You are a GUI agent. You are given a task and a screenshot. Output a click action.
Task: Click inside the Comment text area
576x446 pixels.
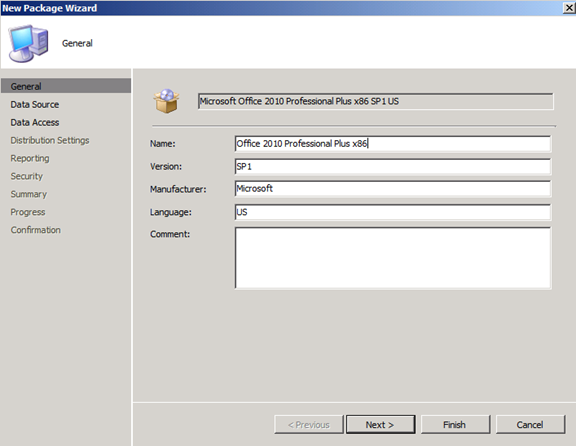tap(393, 258)
